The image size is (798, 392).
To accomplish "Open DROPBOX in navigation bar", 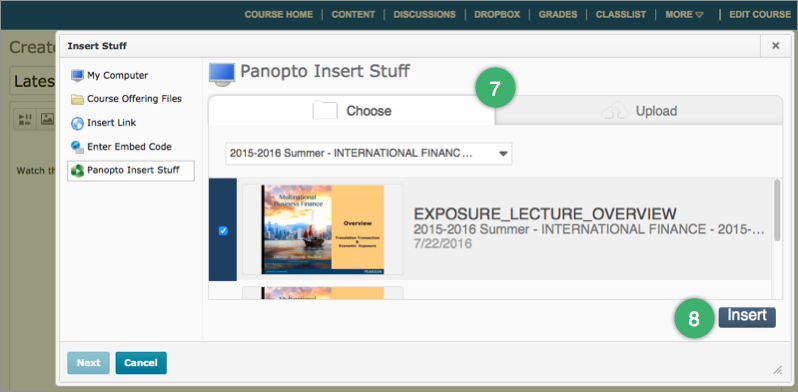I will point(497,15).
